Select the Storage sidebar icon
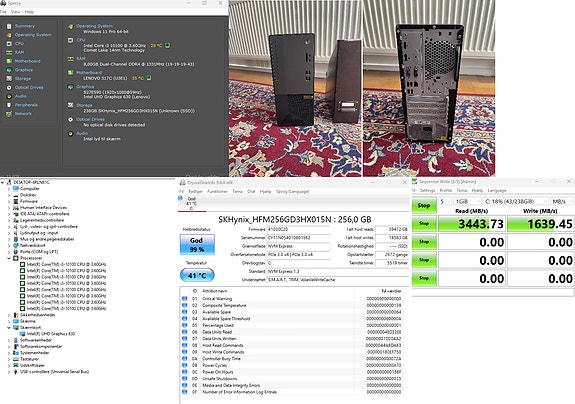This screenshot has width=575, height=404. (9, 79)
